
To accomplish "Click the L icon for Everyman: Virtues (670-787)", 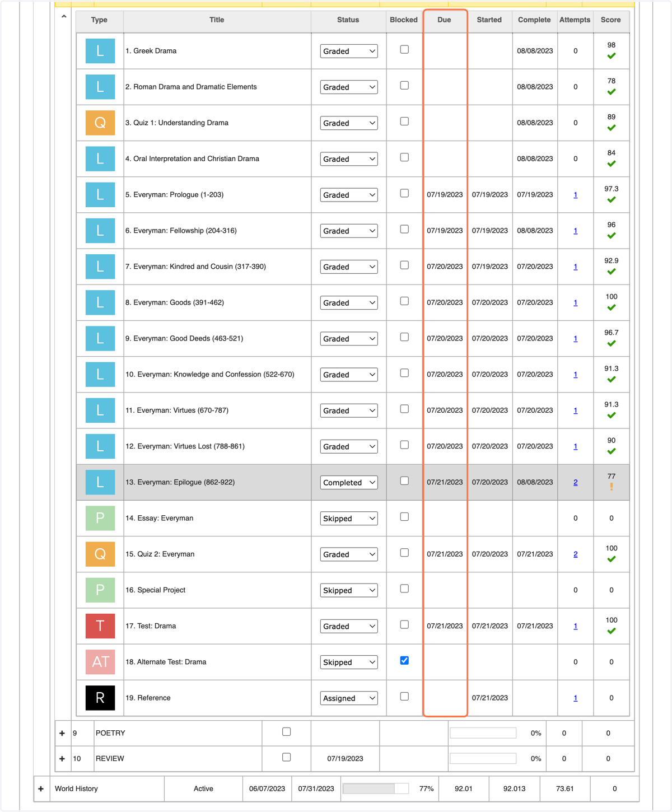I will pyautogui.click(x=100, y=410).
